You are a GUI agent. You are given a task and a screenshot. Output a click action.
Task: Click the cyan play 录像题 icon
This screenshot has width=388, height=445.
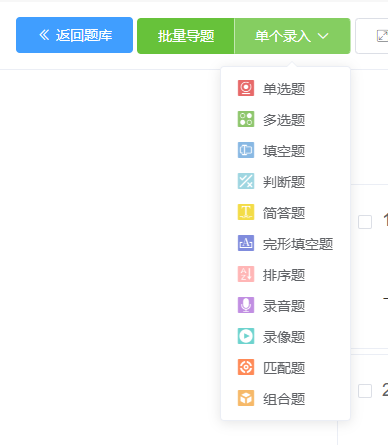pos(246,336)
